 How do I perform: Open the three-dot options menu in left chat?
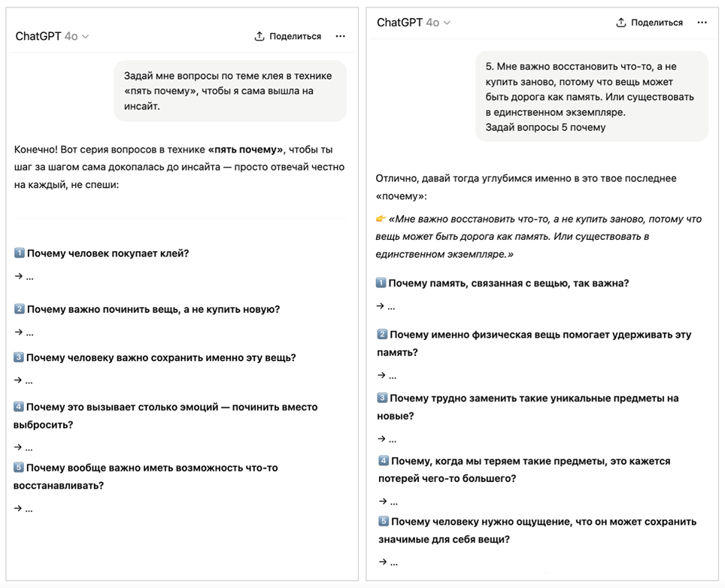tap(341, 36)
